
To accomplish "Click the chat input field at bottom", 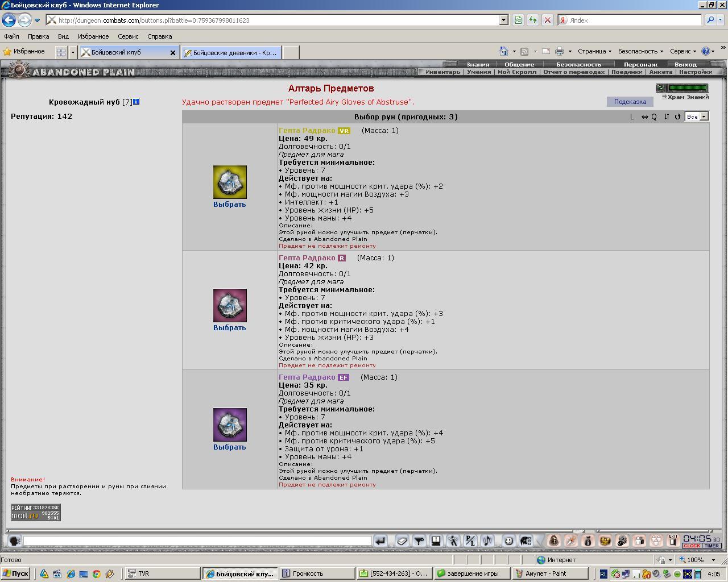I will [197, 541].
